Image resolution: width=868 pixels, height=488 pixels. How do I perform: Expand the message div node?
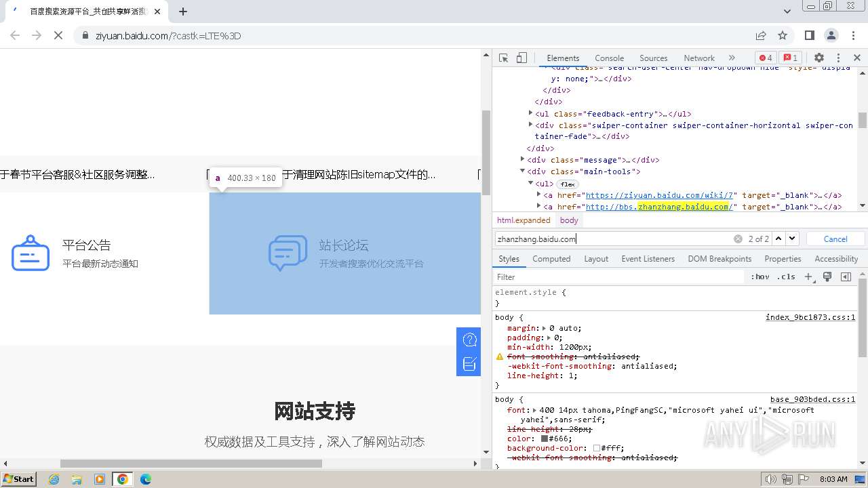click(x=523, y=160)
